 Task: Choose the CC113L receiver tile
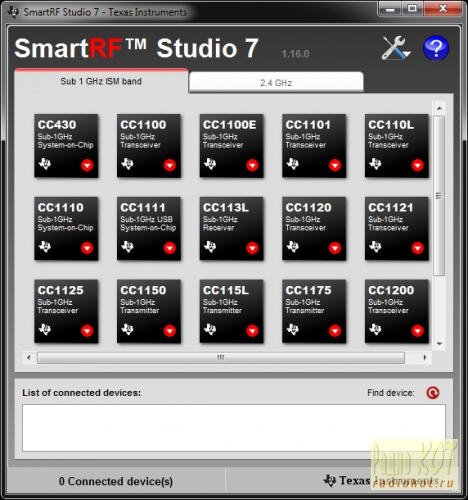[x=231, y=228]
